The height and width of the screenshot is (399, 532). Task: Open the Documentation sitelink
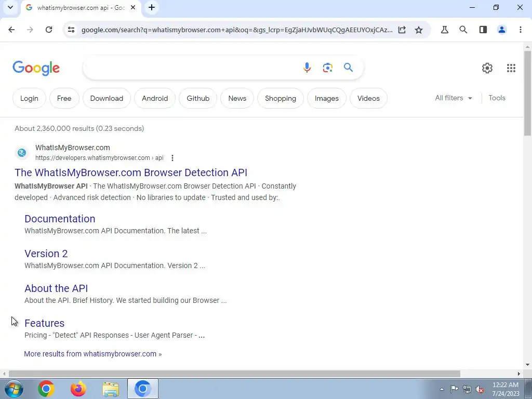[60, 219]
